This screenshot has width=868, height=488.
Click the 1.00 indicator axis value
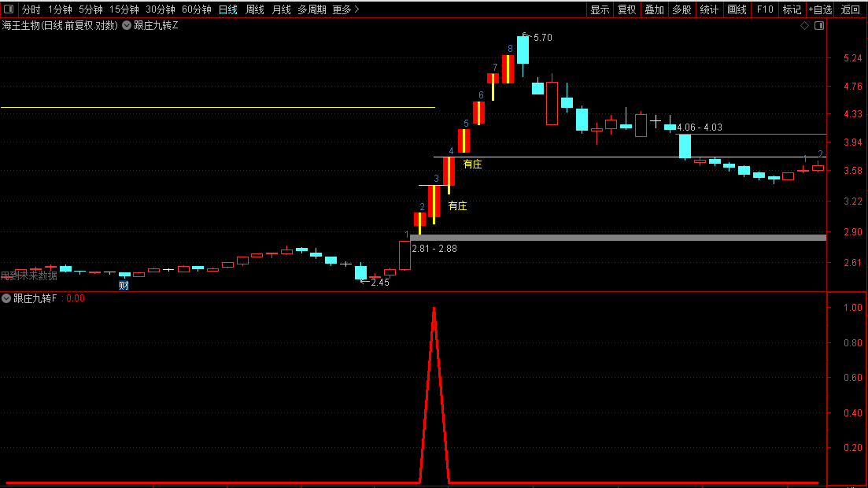pos(852,308)
